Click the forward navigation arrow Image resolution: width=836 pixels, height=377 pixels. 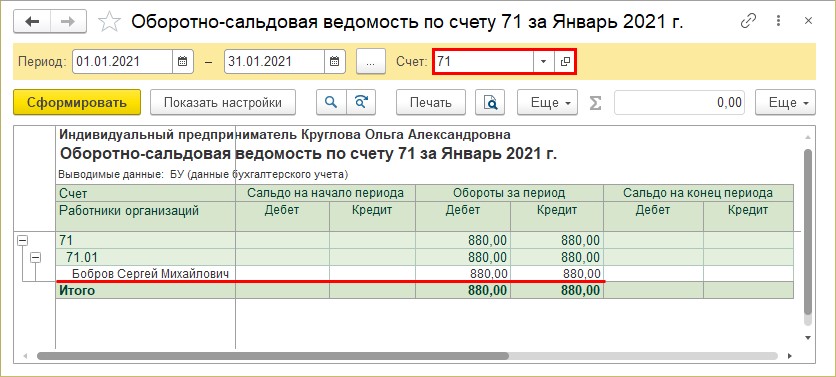[69, 21]
